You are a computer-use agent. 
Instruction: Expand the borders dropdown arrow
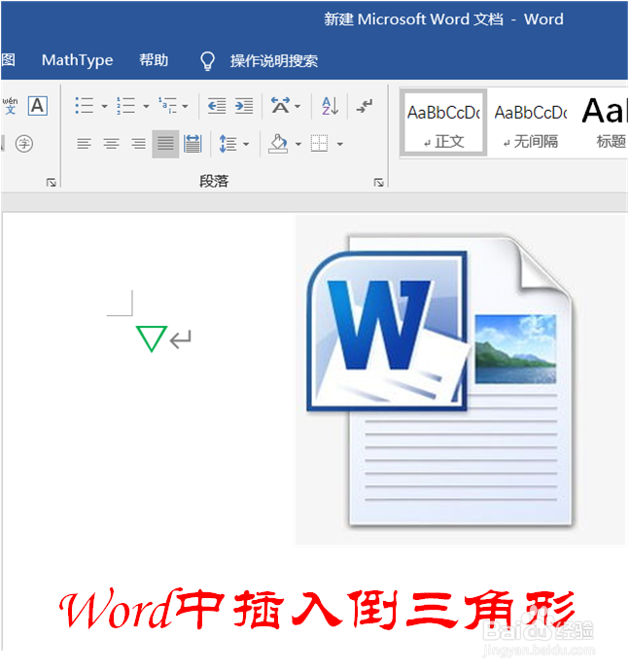click(340, 144)
